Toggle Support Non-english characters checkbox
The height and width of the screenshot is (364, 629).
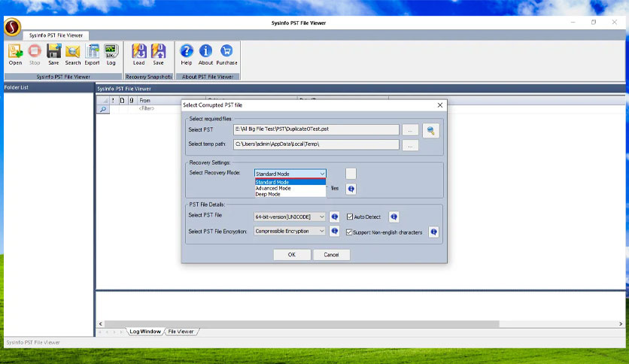349,232
